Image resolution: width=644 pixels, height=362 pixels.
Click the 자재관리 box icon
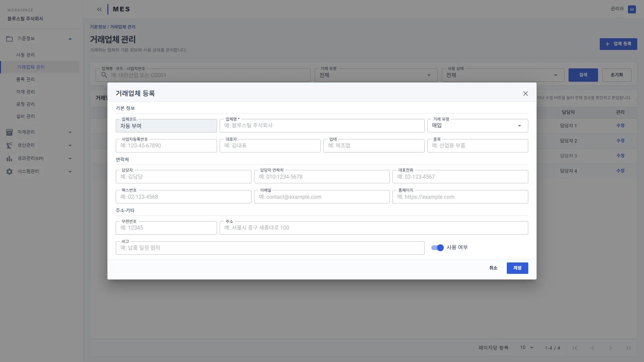(x=9, y=132)
